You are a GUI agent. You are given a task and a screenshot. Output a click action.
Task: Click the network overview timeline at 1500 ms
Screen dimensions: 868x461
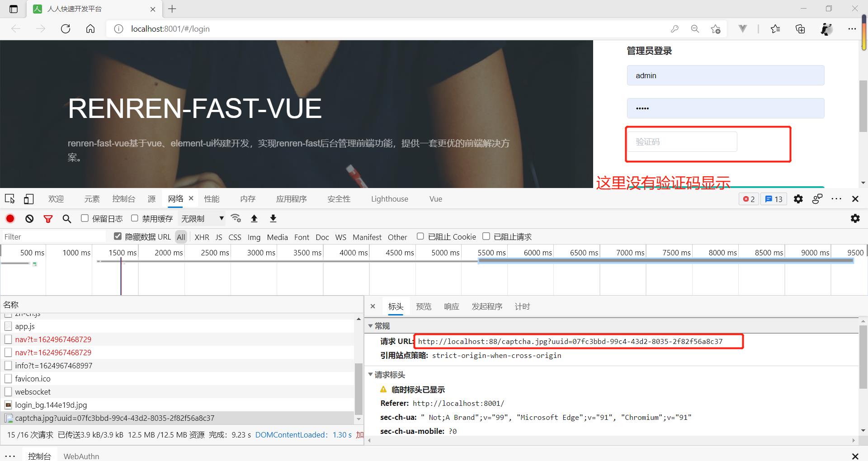pos(123,253)
